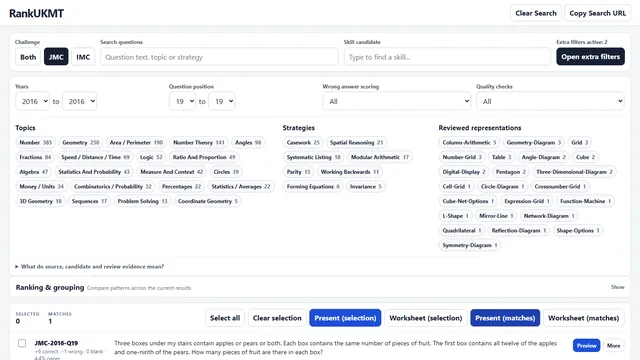Filter by Invariance strategy
This screenshot has height=360, width=640.
point(365,187)
